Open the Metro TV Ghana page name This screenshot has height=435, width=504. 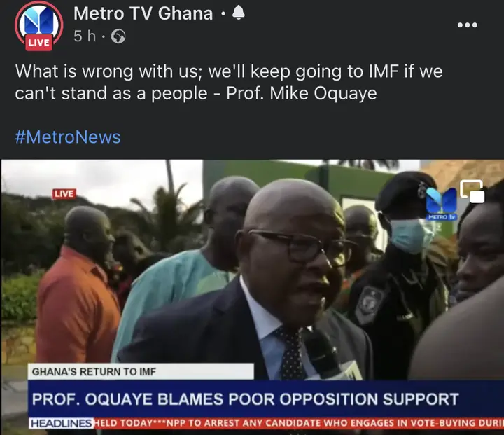click(x=143, y=13)
